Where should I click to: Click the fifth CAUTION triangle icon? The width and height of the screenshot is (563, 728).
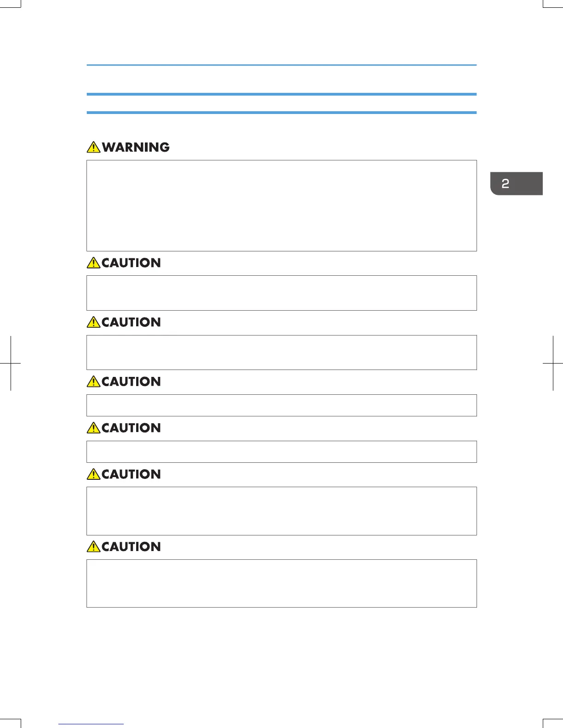[93, 474]
